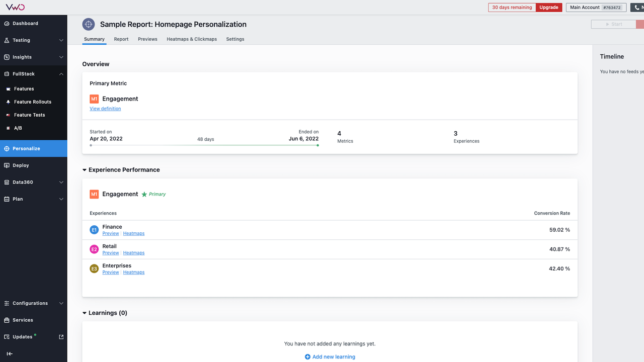Expand the Configurations menu
644x362 pixels.
(61, 304)
